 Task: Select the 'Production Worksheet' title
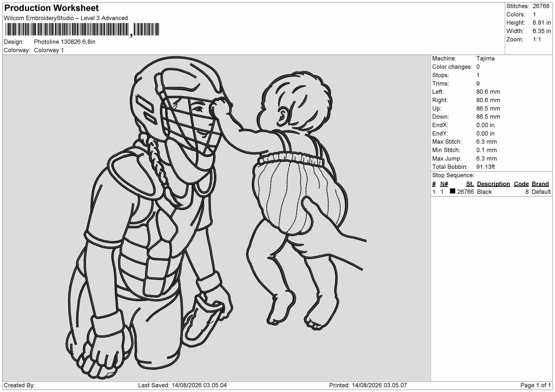(x=52, y=8)
